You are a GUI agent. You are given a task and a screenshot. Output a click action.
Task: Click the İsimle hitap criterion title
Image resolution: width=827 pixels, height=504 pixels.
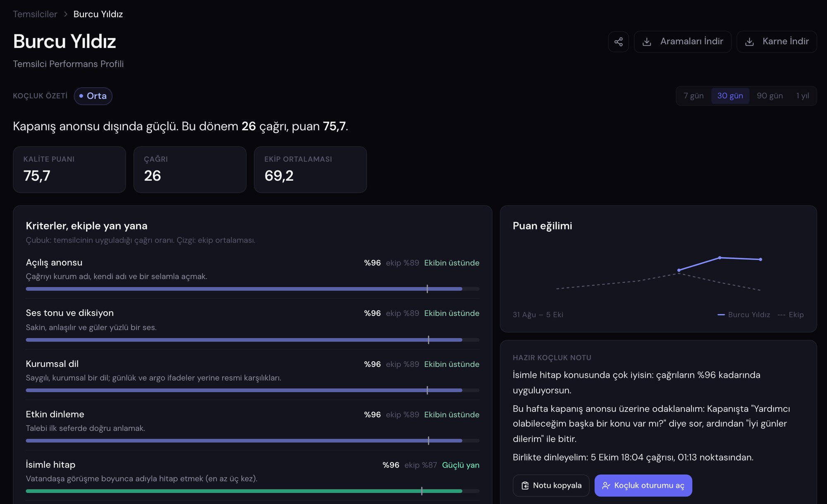tap(50, 465)
